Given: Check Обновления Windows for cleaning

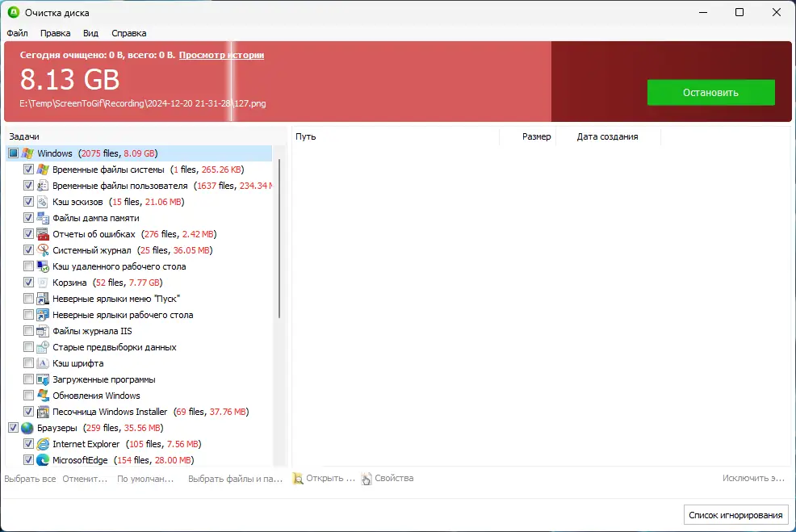Looking at the screenshot, I should [x=28, y=395].
